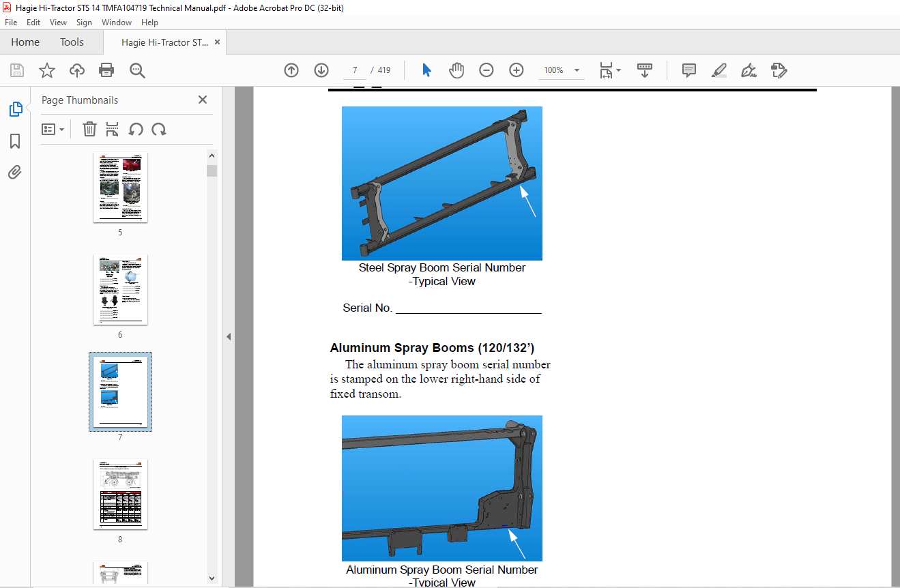Click the page tools icon next to trash
The width and height of the screenshot is (900, 588).
click(x=113, y=129)
